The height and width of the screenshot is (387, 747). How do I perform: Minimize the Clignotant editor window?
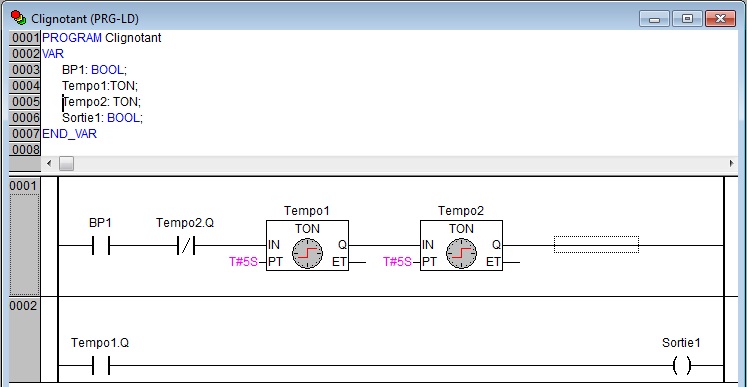(655, 19)
